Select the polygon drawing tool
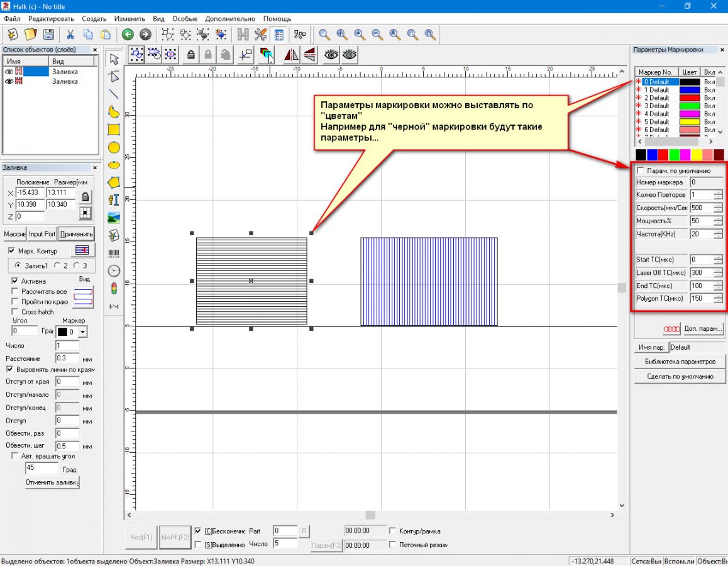728x566 pixels. (114, 183)
